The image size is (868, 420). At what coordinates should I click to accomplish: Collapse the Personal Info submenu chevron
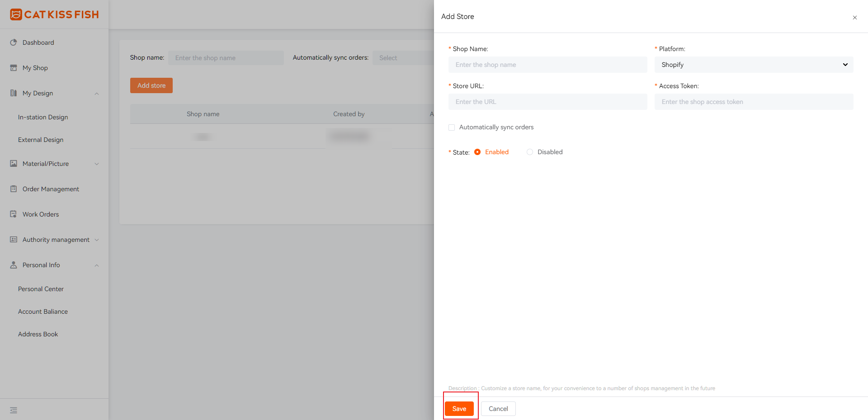click(97, 265)
